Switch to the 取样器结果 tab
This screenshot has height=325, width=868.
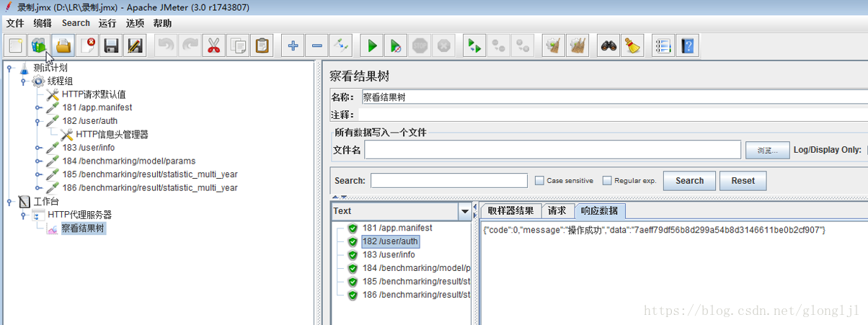click(x=510, y=211)
